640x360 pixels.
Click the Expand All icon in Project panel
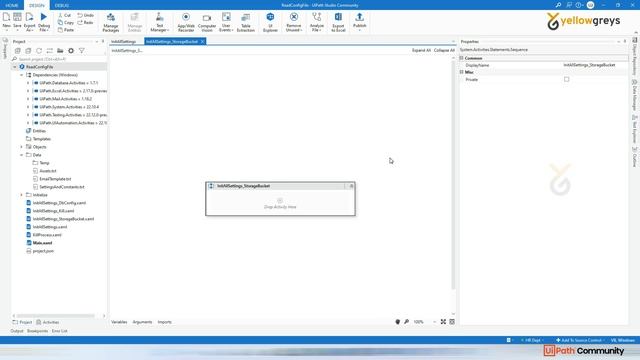[x=18, y=51]
